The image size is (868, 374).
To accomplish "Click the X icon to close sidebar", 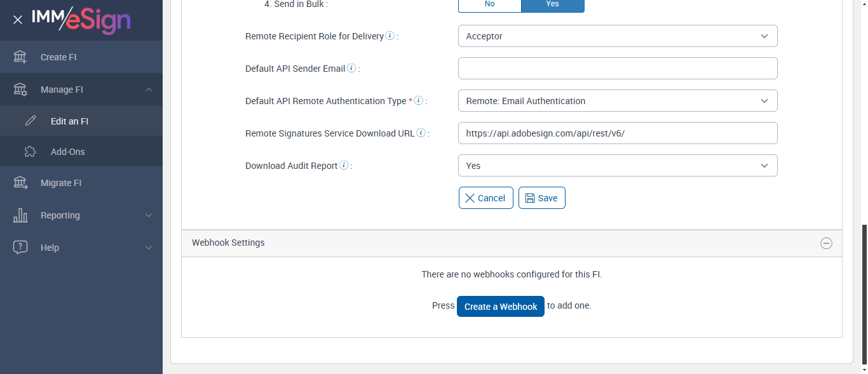I will point(18,20).
